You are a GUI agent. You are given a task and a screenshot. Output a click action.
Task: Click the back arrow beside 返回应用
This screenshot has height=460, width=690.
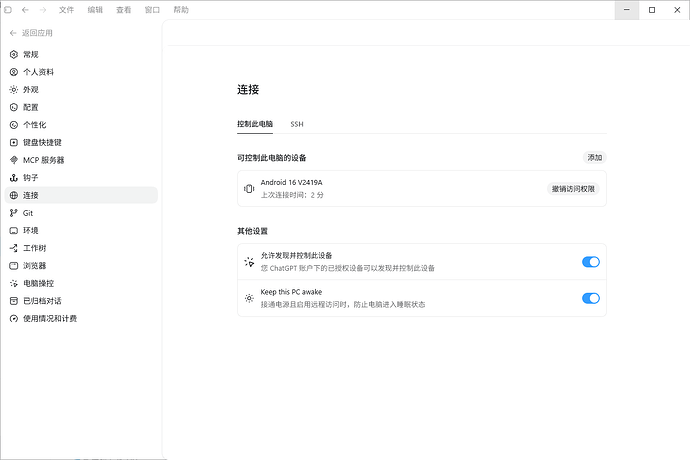[13, 33]
